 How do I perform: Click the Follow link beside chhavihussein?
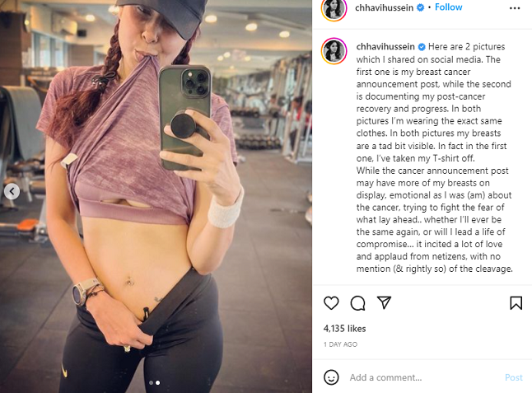click(448, 7)
